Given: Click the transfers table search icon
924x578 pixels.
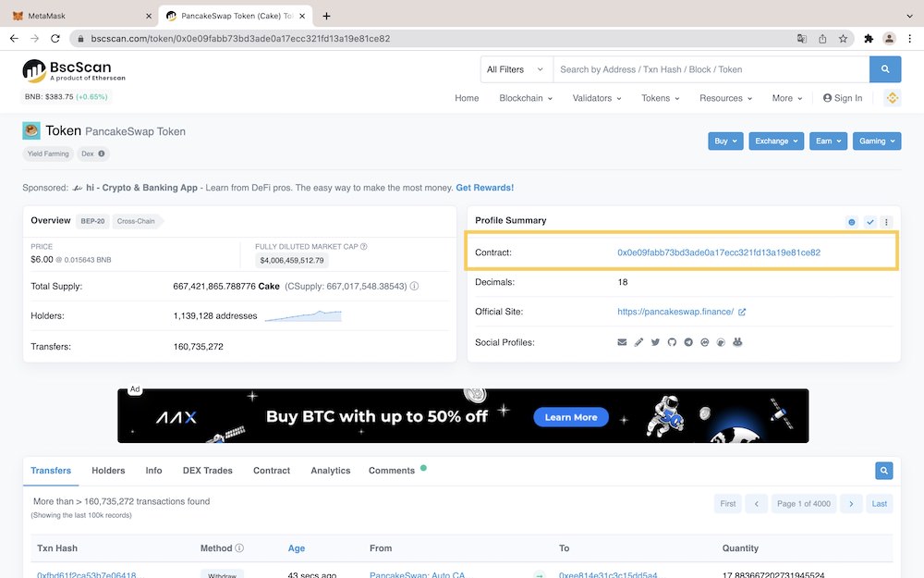Looking at the screenshot, I should pos(884,471).
